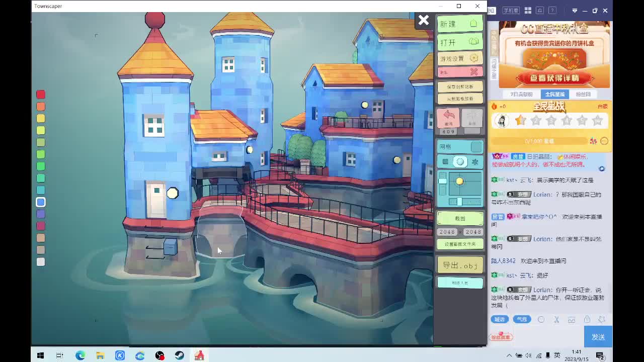Select the snowflake mode icon

pyautogui.click(x=475, y=162)
